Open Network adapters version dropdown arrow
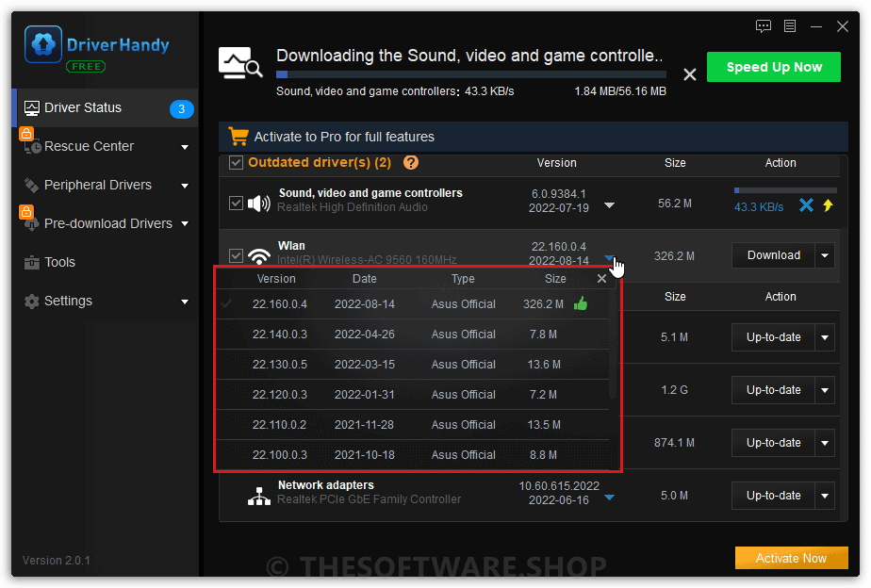 click(x=609, y=498)
